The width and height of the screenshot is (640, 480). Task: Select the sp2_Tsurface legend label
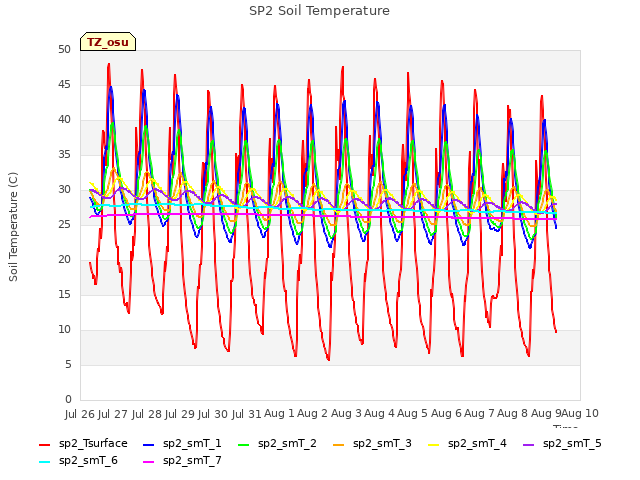pos(93,444)
